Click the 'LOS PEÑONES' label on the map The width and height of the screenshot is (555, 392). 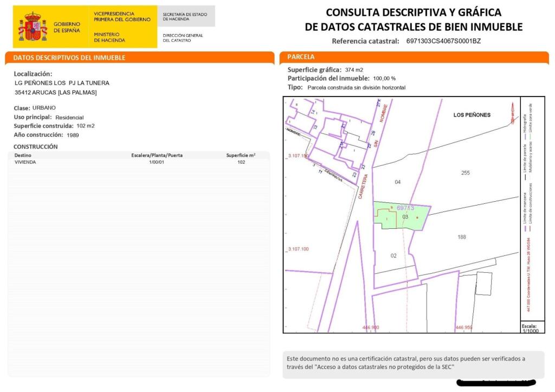coord(472,115)
